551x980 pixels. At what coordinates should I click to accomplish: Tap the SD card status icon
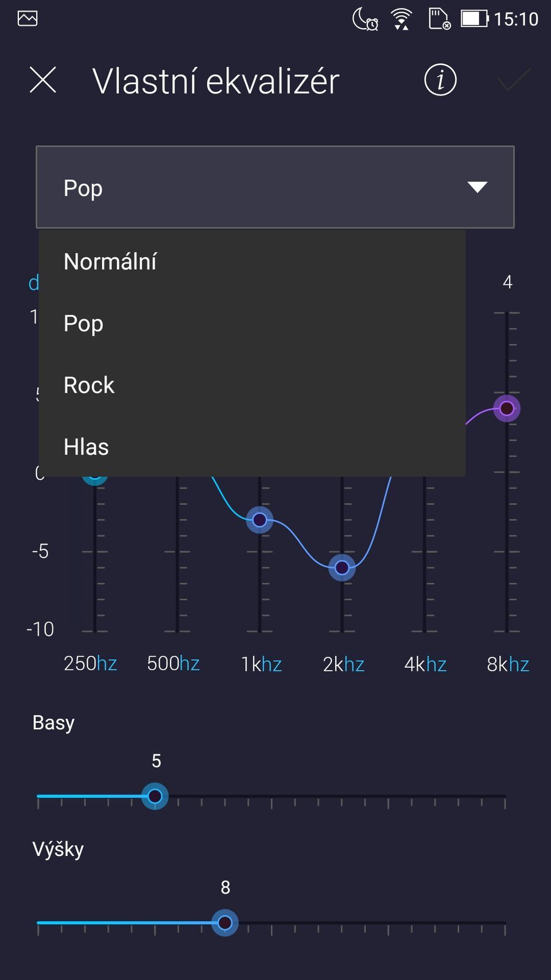pyautogui.click(x=439, y=19)
